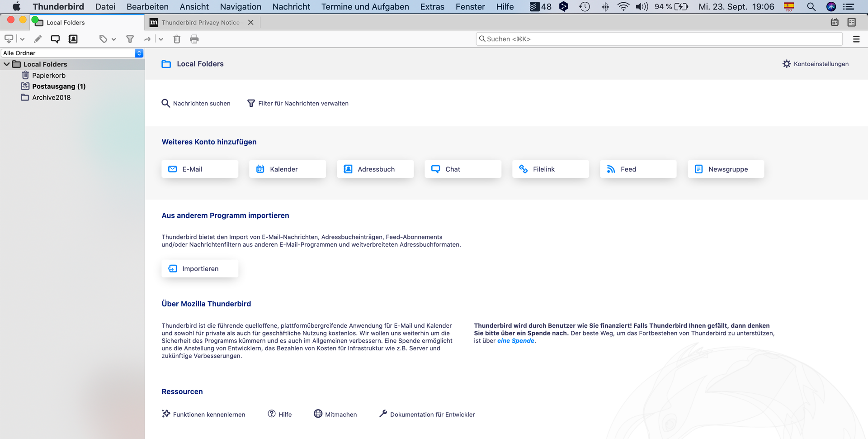Open the Apple menu
The image size is (868, 439).
tap(16, 6)
